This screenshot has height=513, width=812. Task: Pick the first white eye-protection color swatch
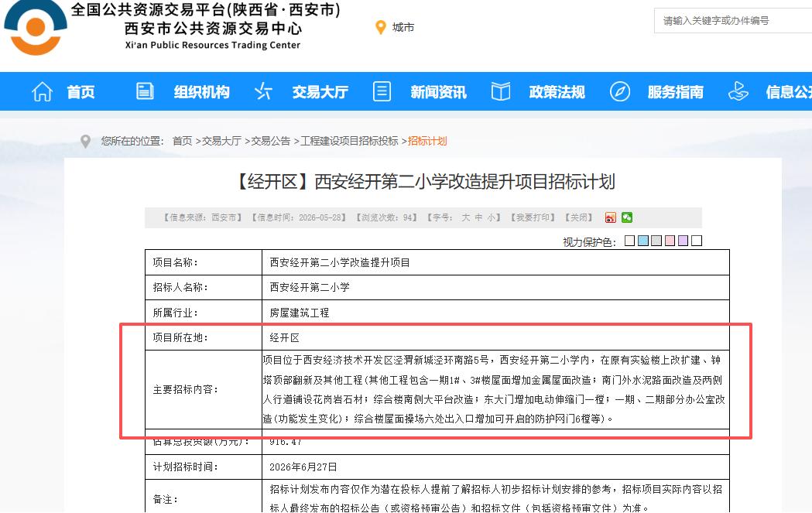click(630, 241)
